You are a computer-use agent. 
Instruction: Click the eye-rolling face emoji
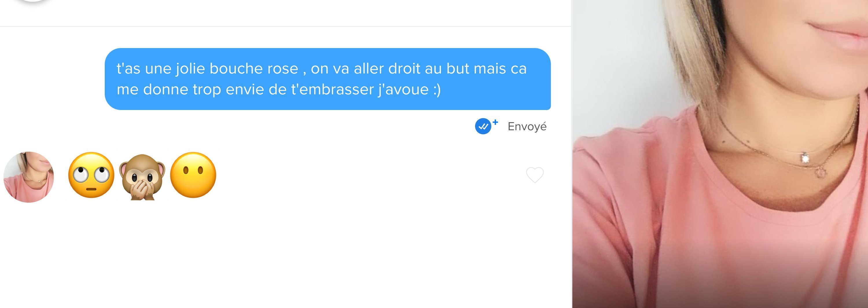91,175
